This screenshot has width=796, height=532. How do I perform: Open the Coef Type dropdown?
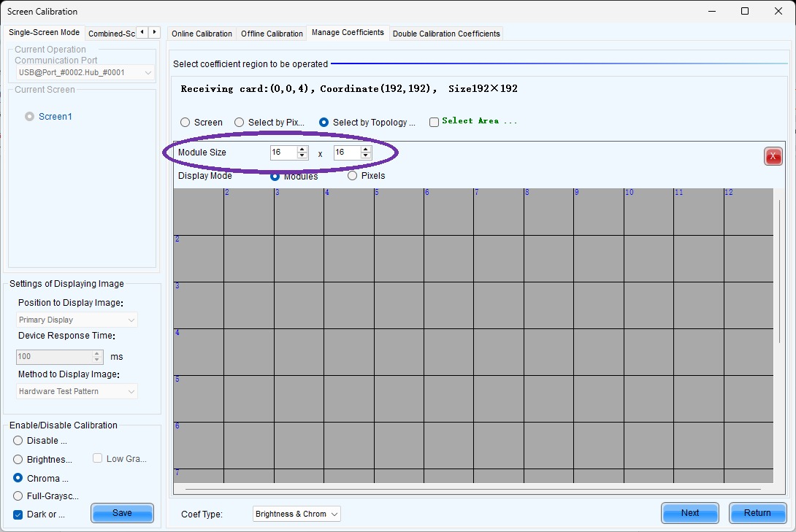coord(296,514)
